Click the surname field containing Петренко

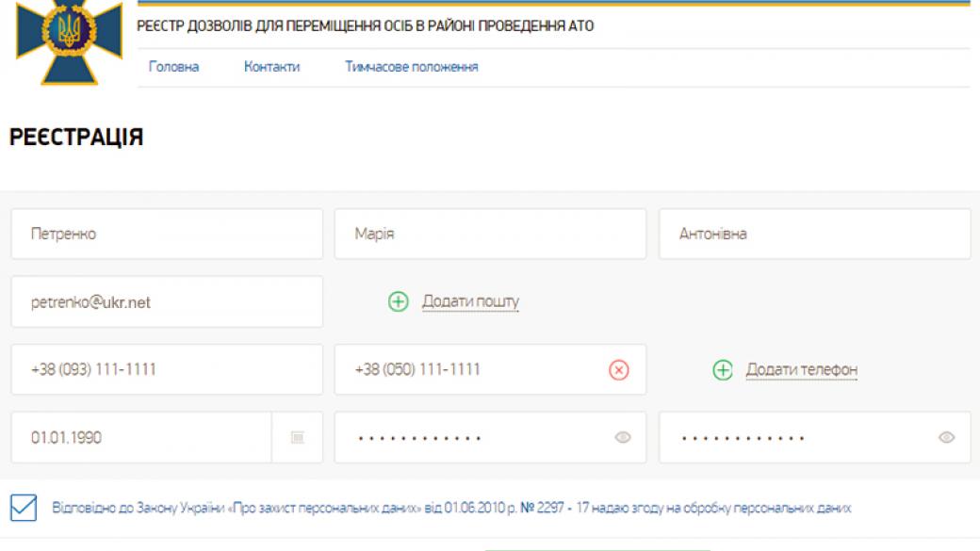(167, 234)
